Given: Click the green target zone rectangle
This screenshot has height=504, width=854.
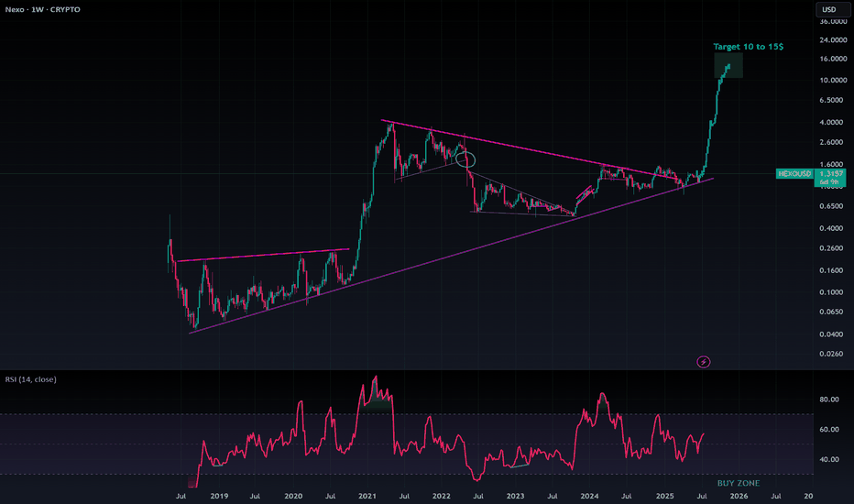Looking at the screenshot, I should [728, 66].
